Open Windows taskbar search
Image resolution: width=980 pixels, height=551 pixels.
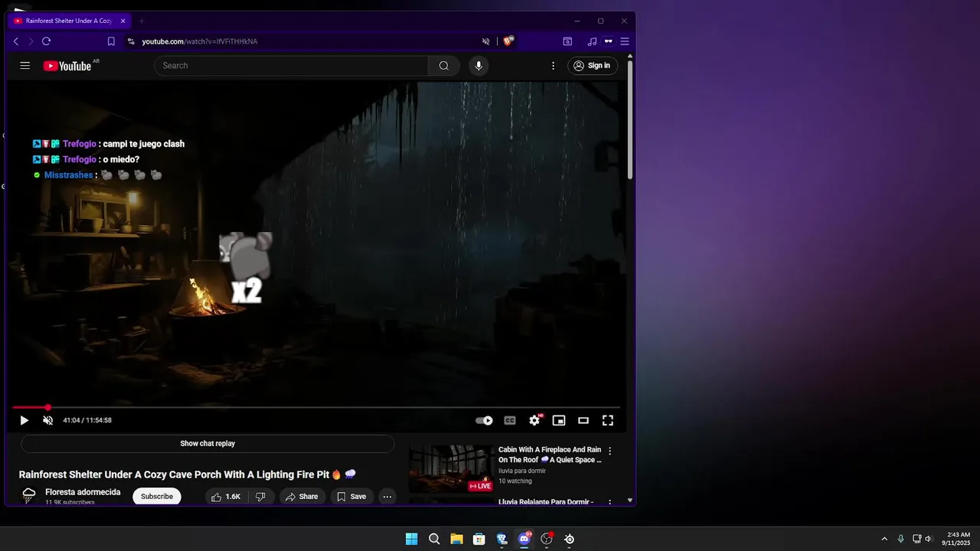click(434, 539)
